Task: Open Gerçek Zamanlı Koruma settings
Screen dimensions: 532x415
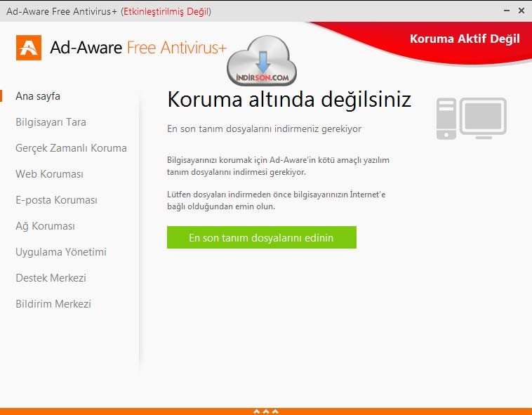Action: 72,148
